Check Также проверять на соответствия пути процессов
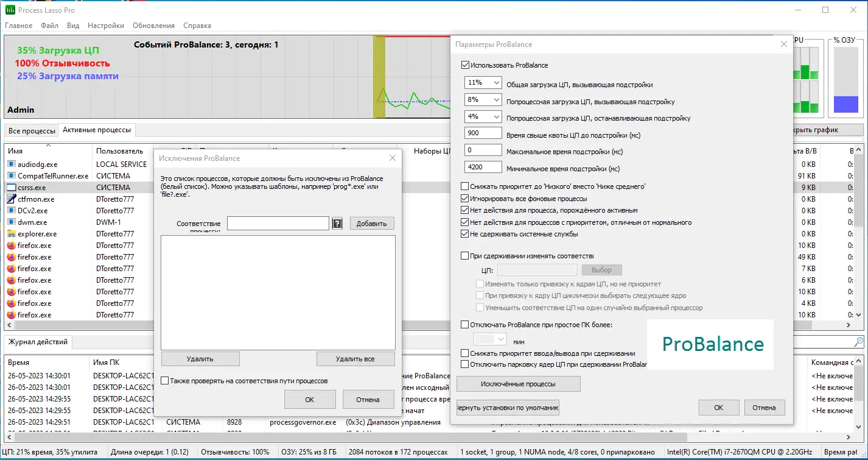 165,381
